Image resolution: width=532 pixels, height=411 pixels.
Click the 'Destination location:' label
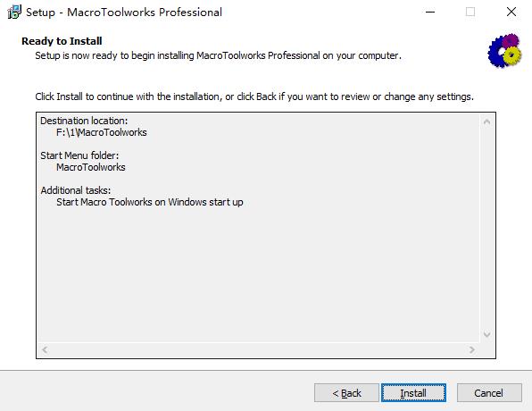coord(84,121)
